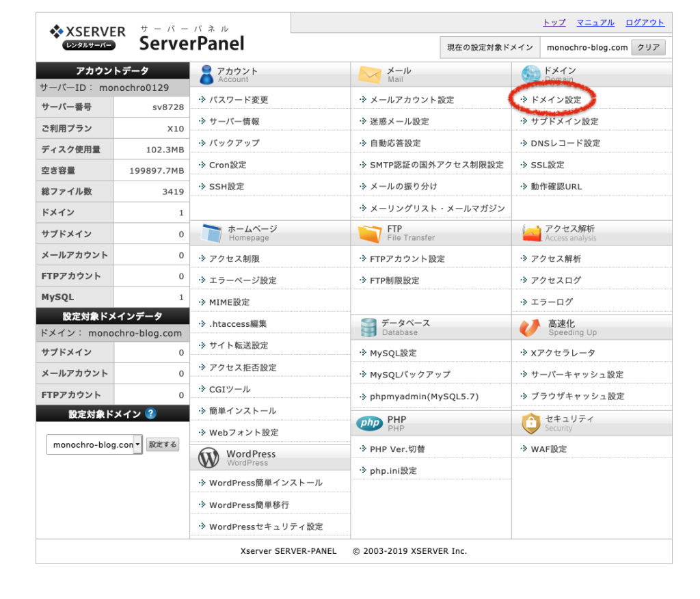
Task: Open SMTP認証の国外アクセス制限設定
Action: (437, 165)
